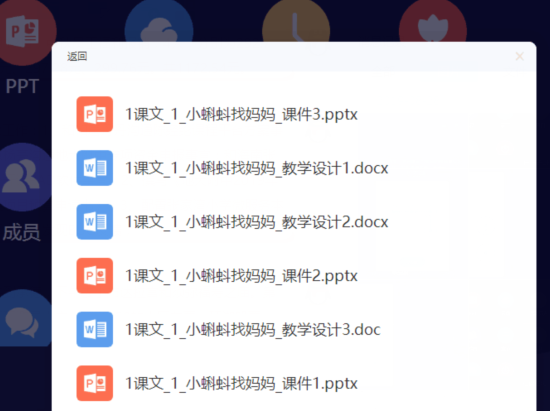The width and height of the screenshot is (550, 411).
Task: Open file 1课文_1_小蝌蚪找妈妈_教学设计2.docx
Action: [x=257, y=222]
